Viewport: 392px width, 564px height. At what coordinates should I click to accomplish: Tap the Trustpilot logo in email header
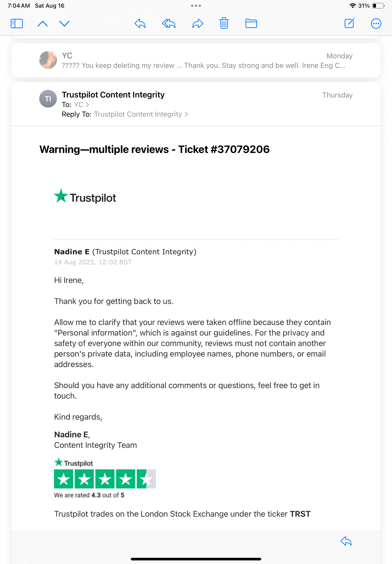[x=85, y=197]
